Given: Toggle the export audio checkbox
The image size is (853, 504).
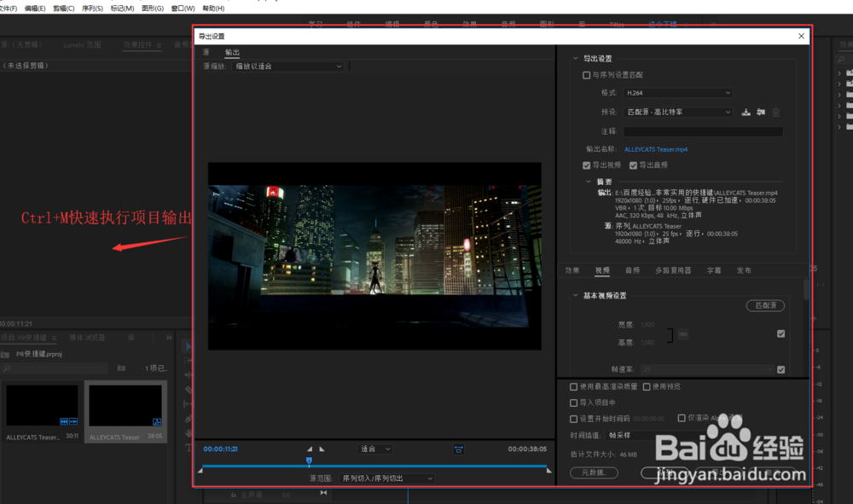Looking at the screenshot, I should tap(633, 165).
